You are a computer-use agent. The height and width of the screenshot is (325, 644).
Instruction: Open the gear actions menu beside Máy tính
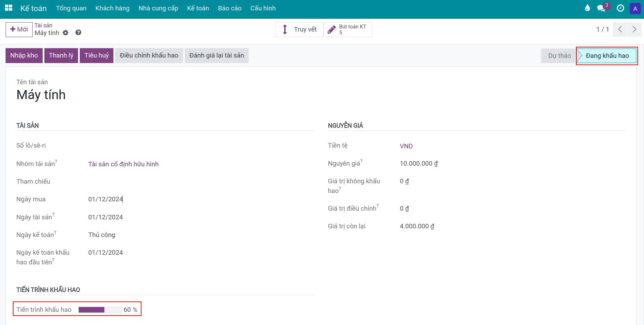pos(66,33)
